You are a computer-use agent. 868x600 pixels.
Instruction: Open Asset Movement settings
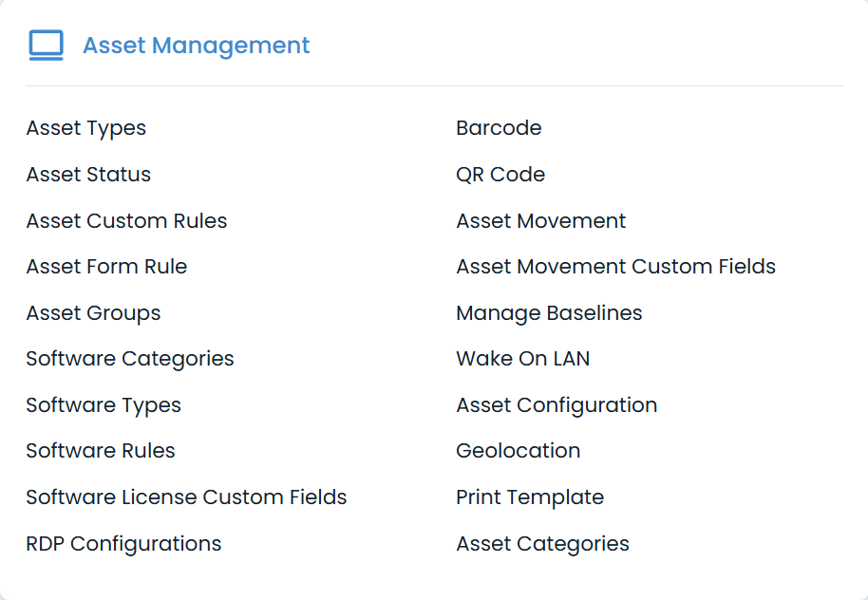[540, 220]
